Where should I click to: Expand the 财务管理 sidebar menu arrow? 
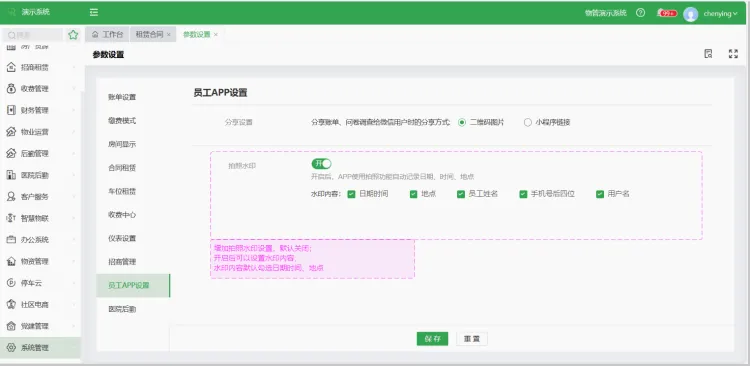tap(74, 110)
